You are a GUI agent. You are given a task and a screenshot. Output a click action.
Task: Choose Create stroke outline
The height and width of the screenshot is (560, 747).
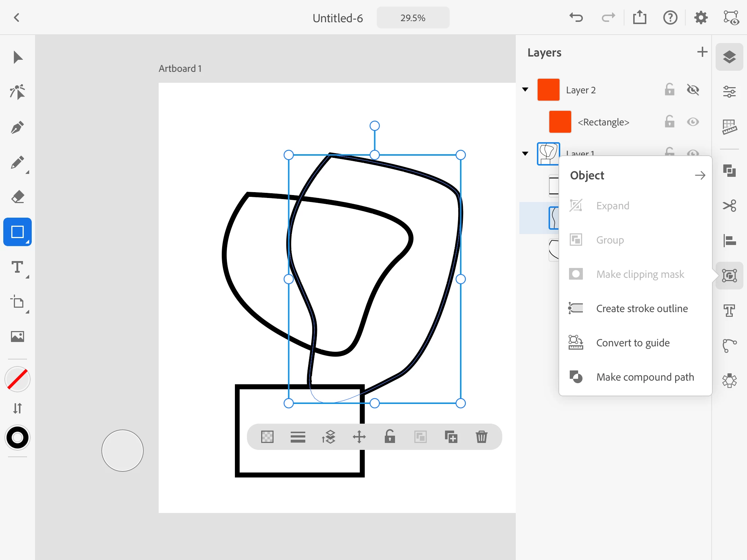pyautogui.click(x=642, y=308)
